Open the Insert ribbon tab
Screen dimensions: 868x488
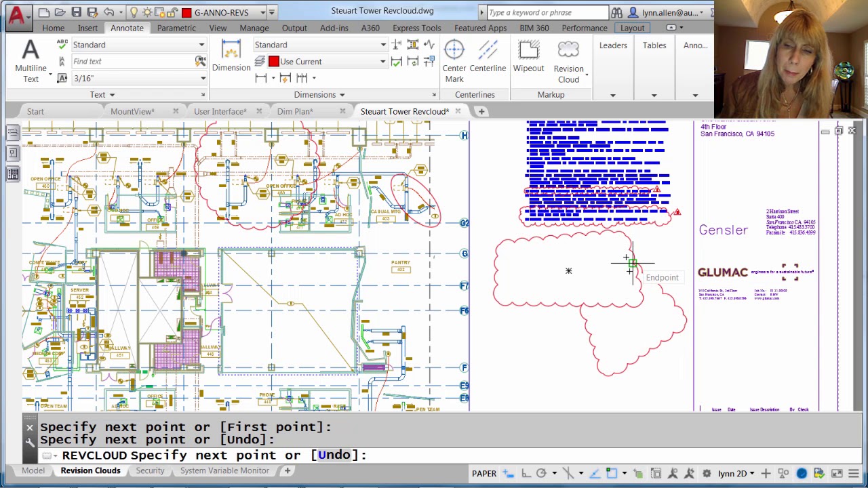(x=87, y=28)
